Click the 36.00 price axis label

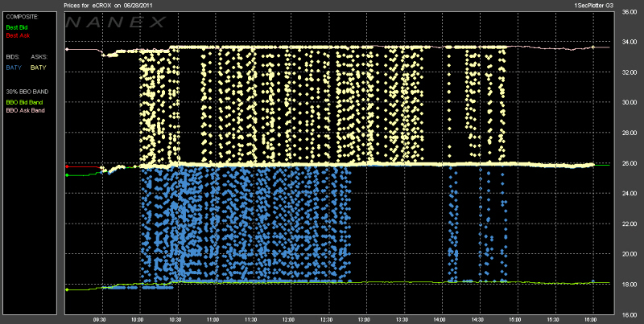[x=628, y=12]
